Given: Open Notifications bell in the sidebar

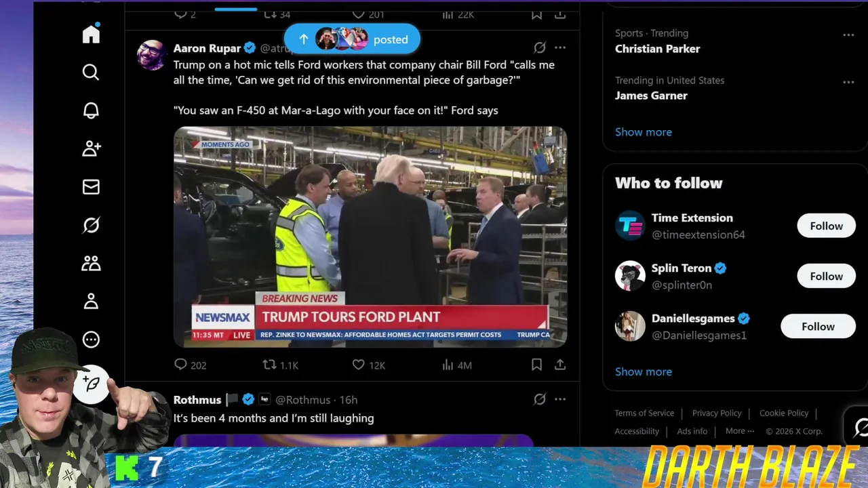Looking at the screenshot, I should 91,110.
